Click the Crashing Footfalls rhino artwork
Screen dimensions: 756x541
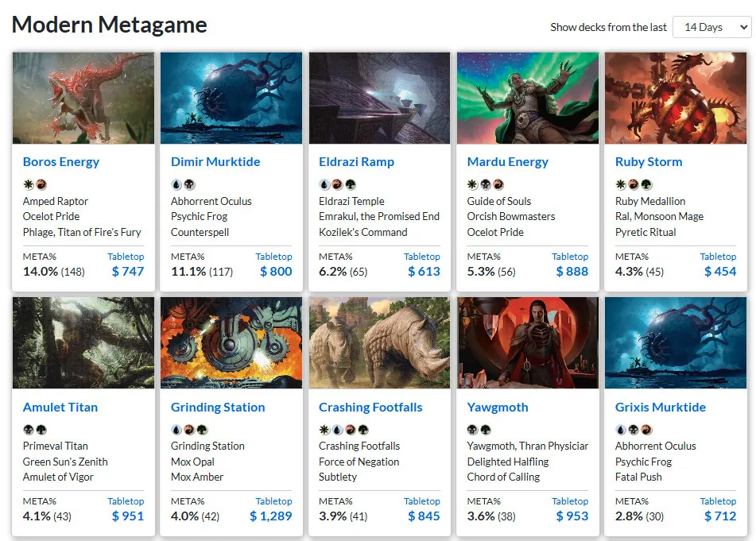click(379, 342)
